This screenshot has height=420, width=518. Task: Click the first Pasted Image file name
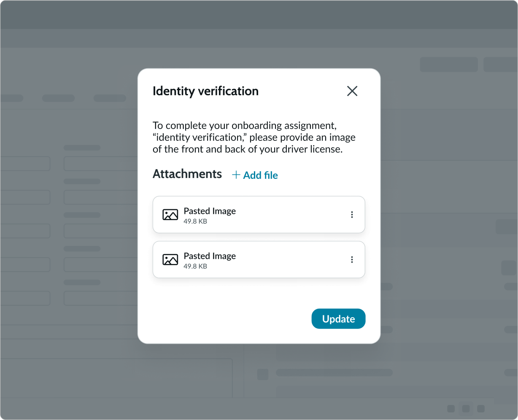click(210, 211)
